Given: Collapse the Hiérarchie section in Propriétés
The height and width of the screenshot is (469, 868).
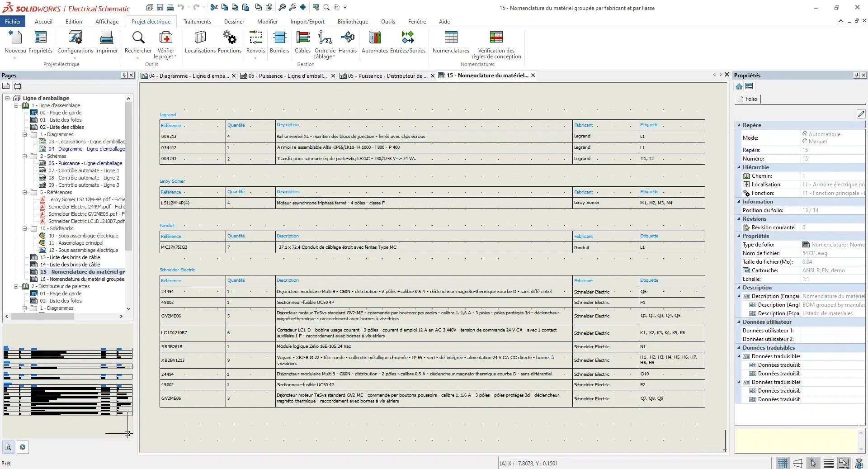Looking at the screenshot, I should pos(739,167).
